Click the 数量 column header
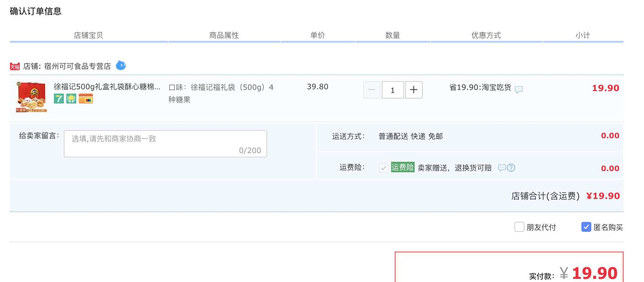644x282 pixels. point(393,35)
